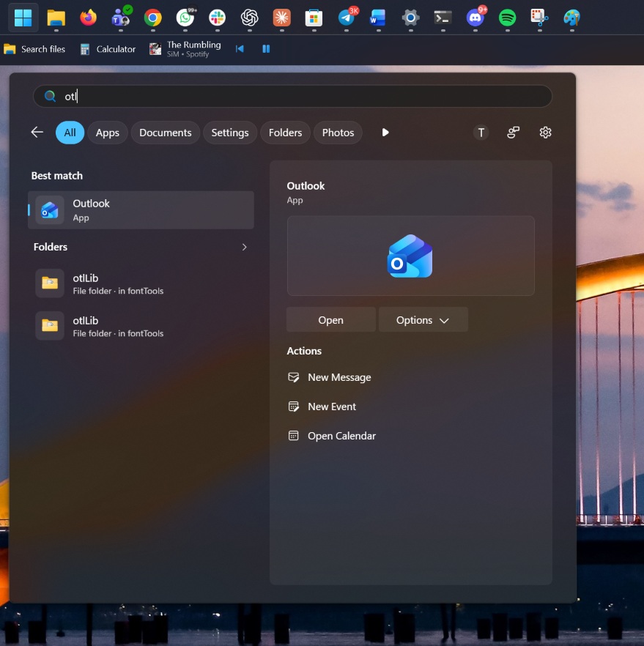Choose the New Event action
This screenshot has height=646, width=644.
pyautogui.click(x=322, y=406)
